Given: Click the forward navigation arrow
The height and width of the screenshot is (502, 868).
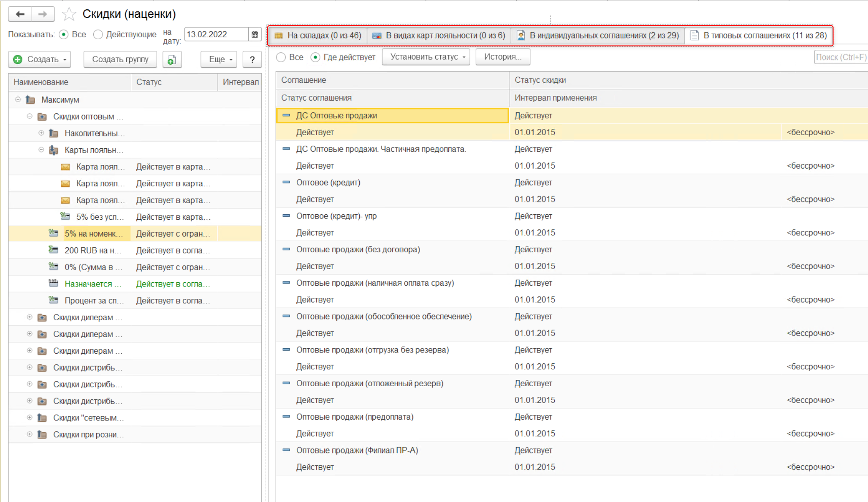Looking at the screenshot, I should 43,14.
